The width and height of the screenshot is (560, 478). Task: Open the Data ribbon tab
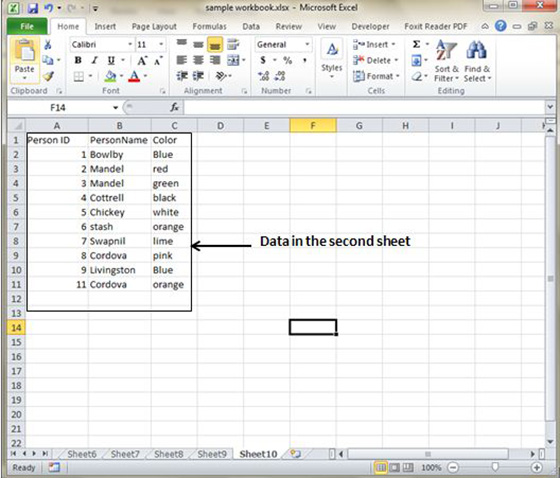point(251,26)
